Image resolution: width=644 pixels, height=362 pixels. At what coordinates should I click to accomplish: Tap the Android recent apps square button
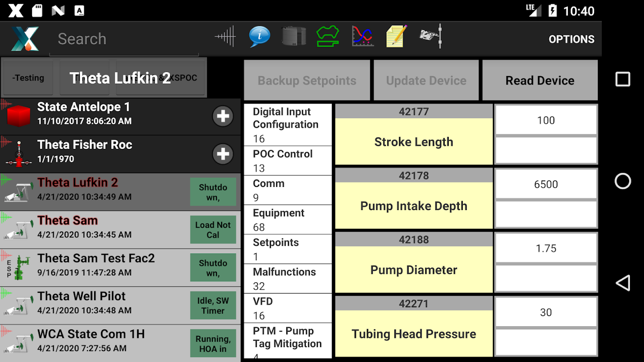point(623,79)
